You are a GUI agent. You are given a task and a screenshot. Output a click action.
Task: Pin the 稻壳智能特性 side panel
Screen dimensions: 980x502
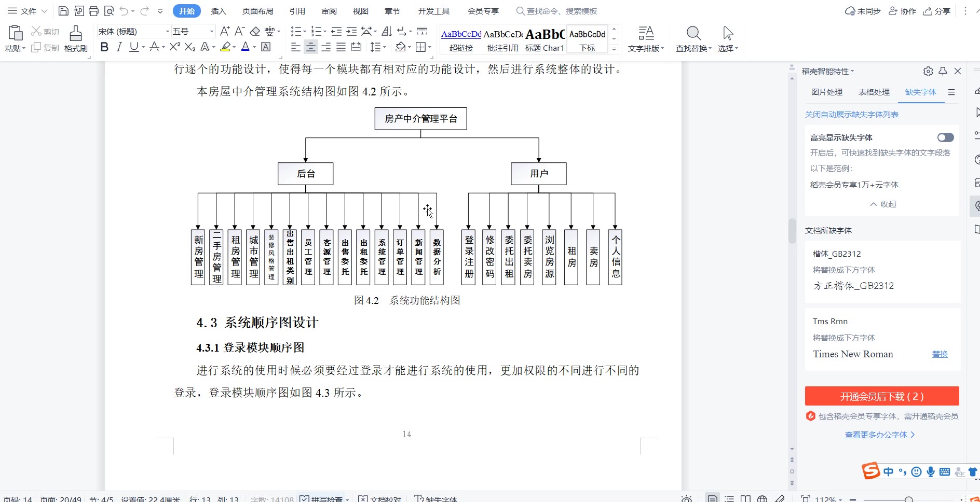point(943,71)
